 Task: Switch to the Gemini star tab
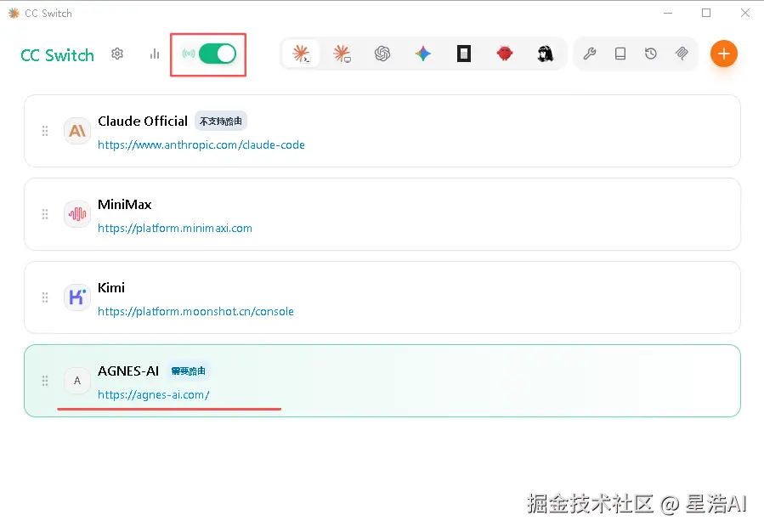point(423,54)
